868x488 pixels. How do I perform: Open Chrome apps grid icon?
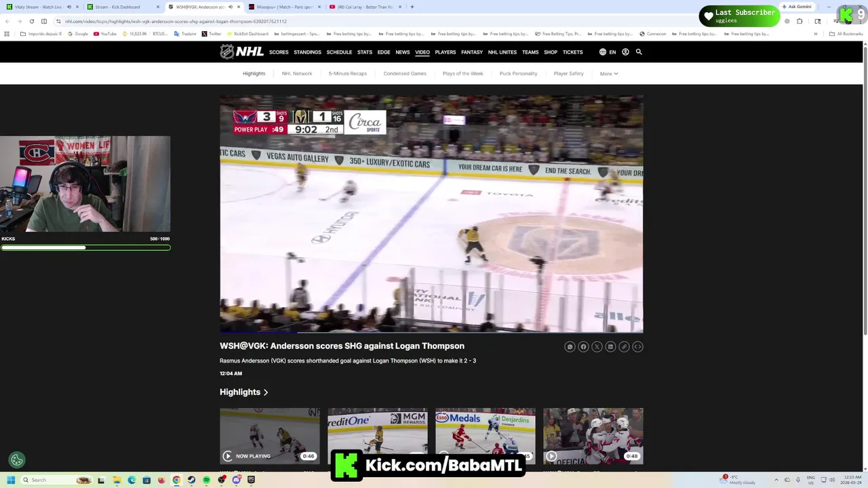[x=7, y=33]
